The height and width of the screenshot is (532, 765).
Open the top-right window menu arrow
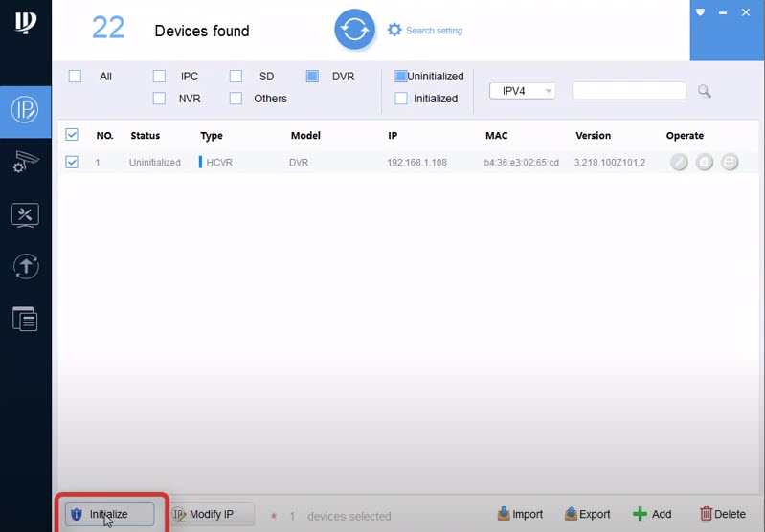pos(701,12)
